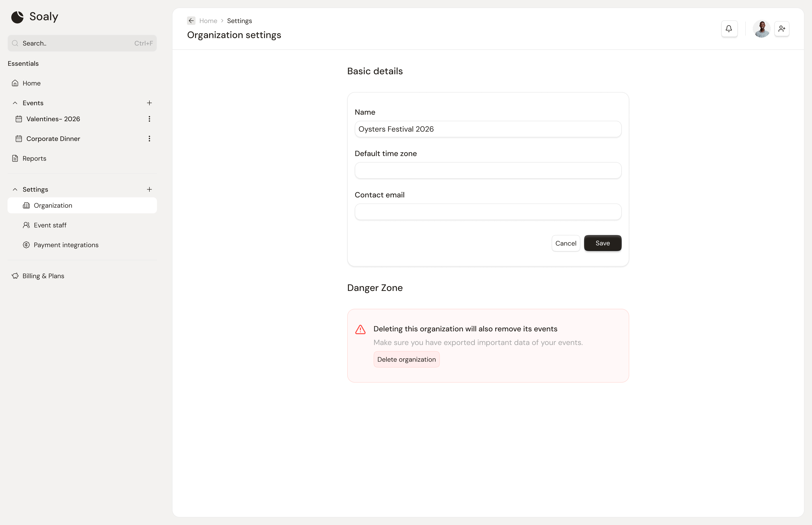Click the Ctrl+F shortcut hint
This screenshot has width=812, height=525.
(x=144, y=43)
